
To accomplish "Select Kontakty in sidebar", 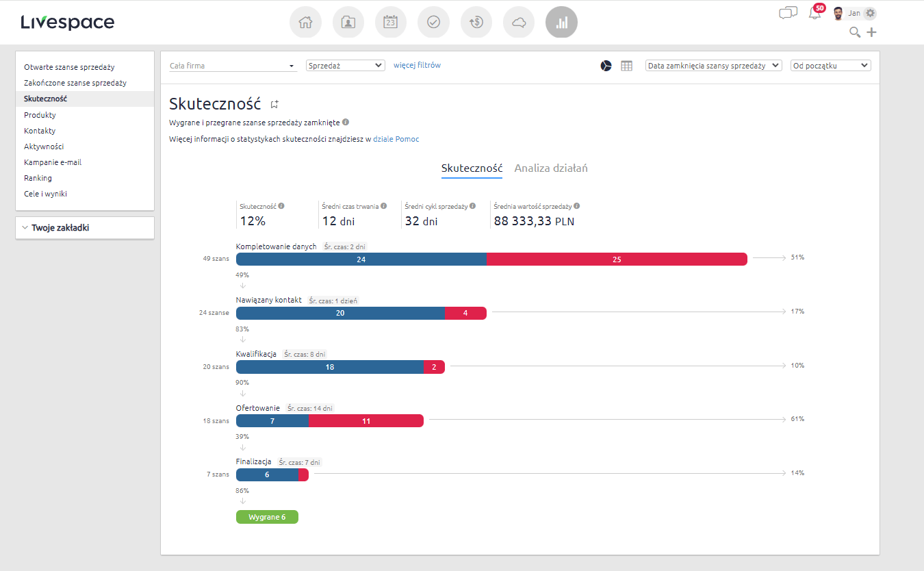I will click(40, 131).
